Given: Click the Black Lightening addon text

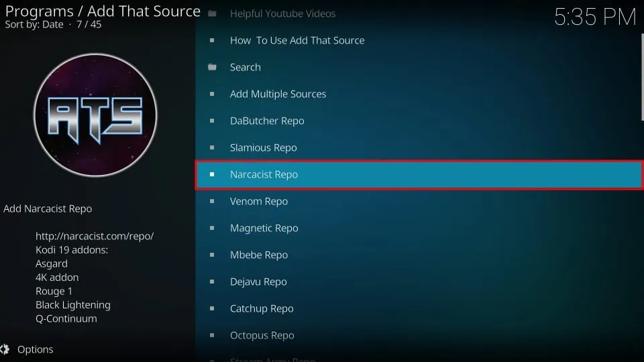Looking at the screenshot, I should pos(72,305).
